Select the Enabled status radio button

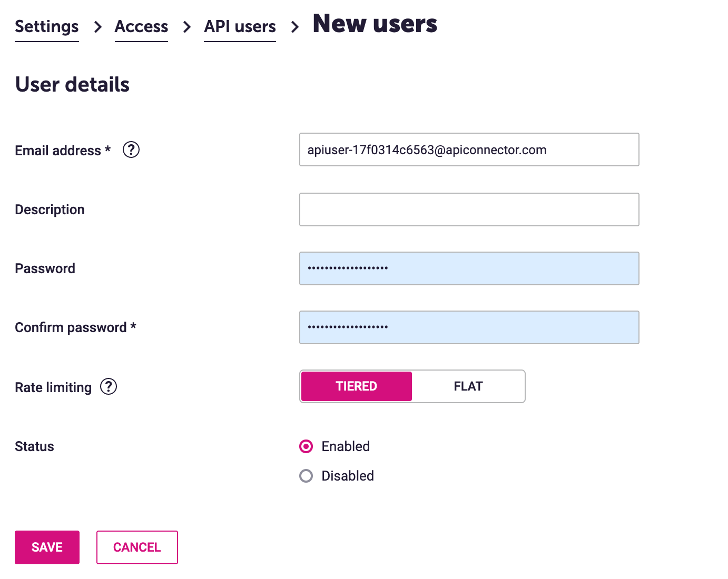(x=306, y=446)
